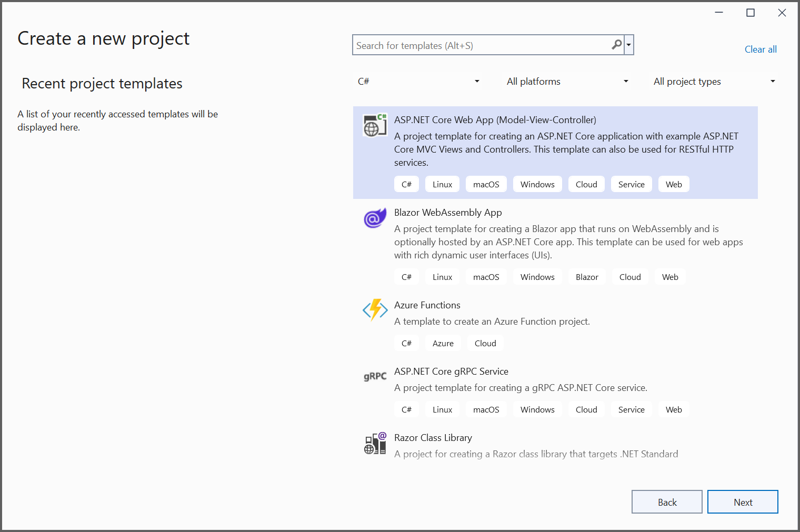This screenshot has height=532, width=800.
Task: Click the Clear all filters link
Action: pyautogui.click(x=760, y=49)
